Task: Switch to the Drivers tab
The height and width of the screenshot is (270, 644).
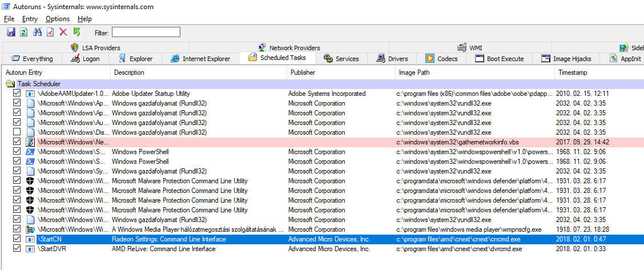Action: 392,59
